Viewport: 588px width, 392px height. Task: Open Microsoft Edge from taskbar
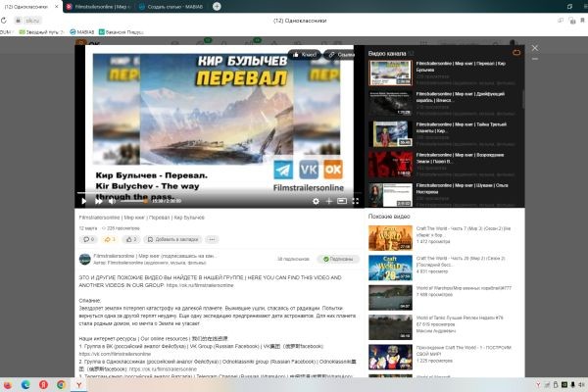(x=25, y=385)
